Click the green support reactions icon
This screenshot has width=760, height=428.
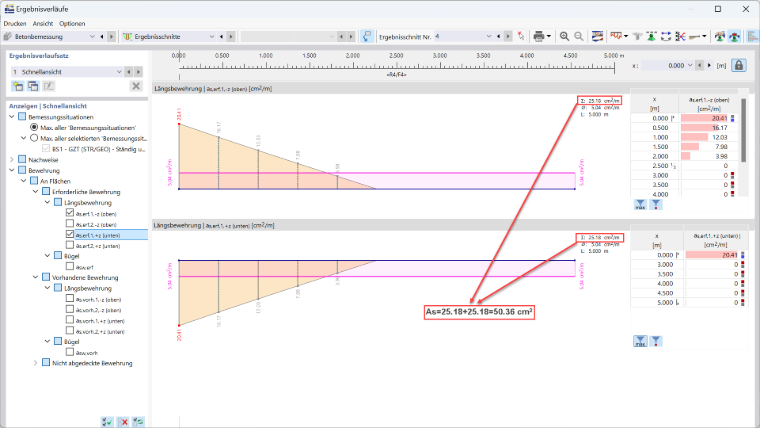pyautogui.click(x=651, y=36)
